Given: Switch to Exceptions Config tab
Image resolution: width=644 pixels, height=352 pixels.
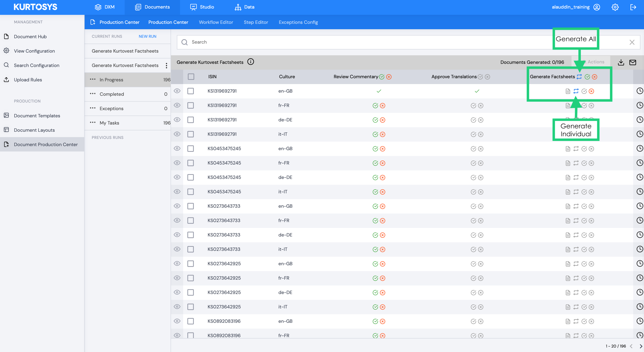Looking at the screenshot, I should [x=298, y=22].
